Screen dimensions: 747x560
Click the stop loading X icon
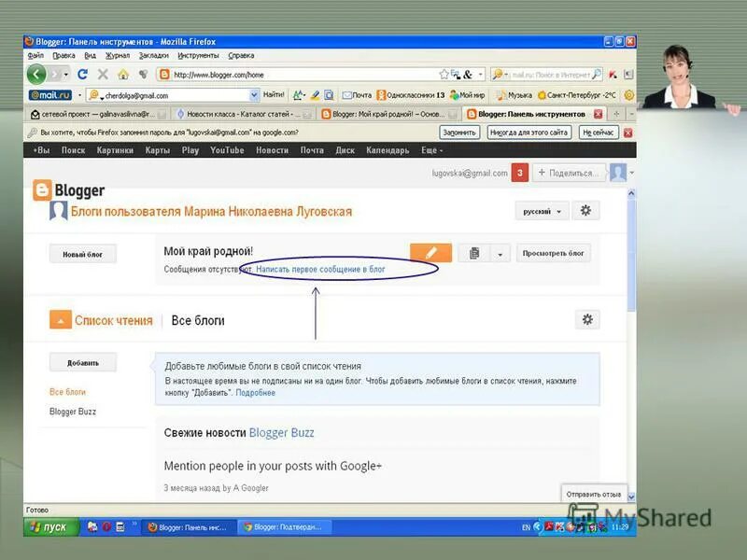(x=103, y=75)
